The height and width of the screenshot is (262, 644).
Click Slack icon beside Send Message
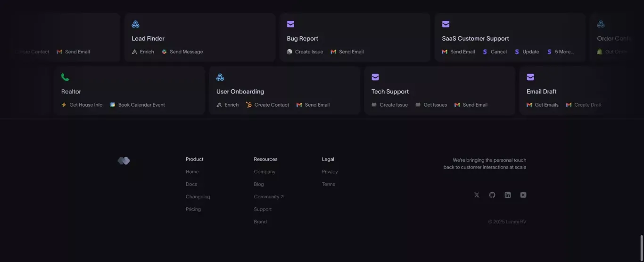pyautogui.click(x=164, y=52)
